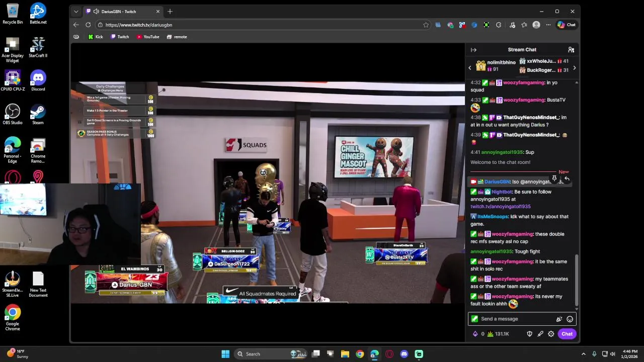Image resolution: width=644 pixels, height=362 pixels.
Task: Open chat identity sword badge
Action: [474, 319]
